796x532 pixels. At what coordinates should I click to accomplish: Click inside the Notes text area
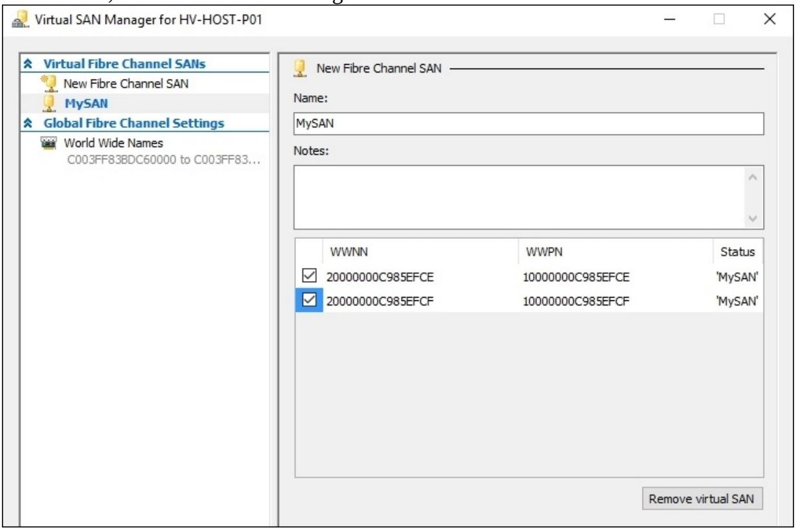[518, 197]
